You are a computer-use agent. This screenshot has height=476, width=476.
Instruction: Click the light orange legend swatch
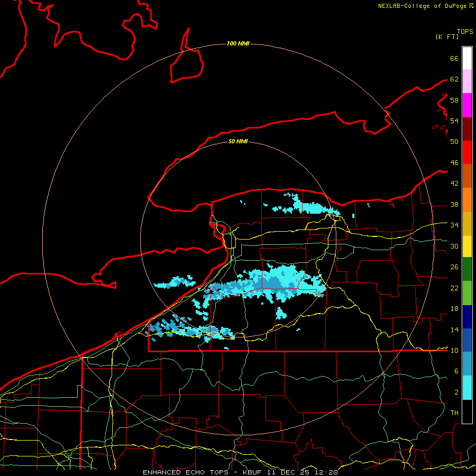tap(467, 200)
